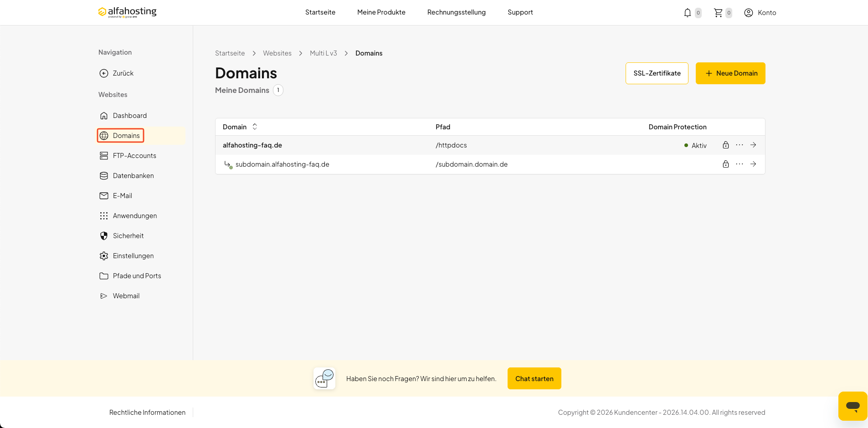Click the Domain Protection column header
This screenshot has height=428, width=868.
point(678,127)
